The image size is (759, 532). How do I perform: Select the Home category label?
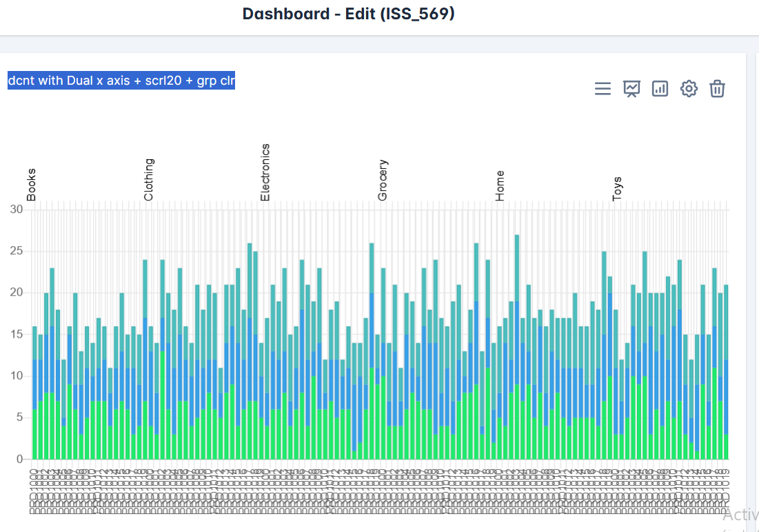click(x=500, y=185)
